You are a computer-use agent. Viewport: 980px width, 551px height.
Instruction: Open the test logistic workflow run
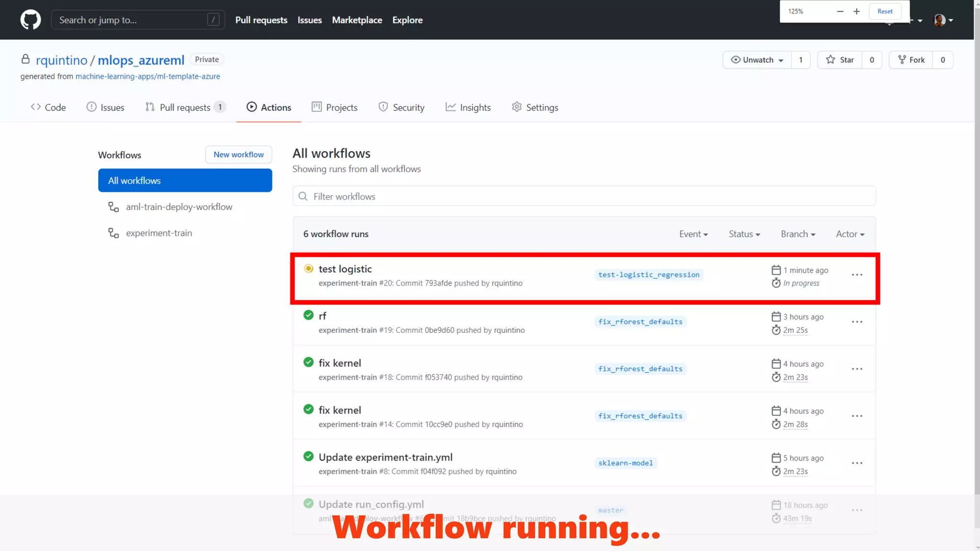coord(345,269)
